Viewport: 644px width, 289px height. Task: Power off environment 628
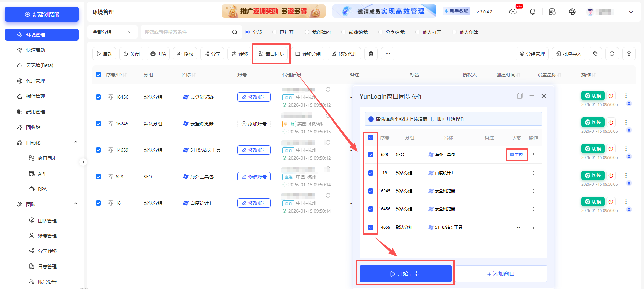611,175
